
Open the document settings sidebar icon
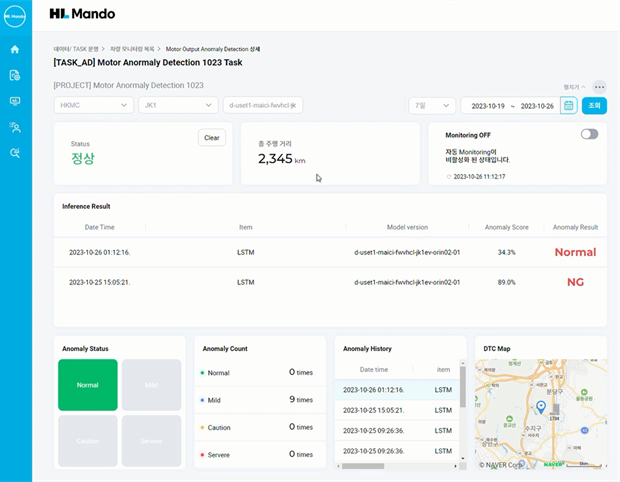coord(14,75)
